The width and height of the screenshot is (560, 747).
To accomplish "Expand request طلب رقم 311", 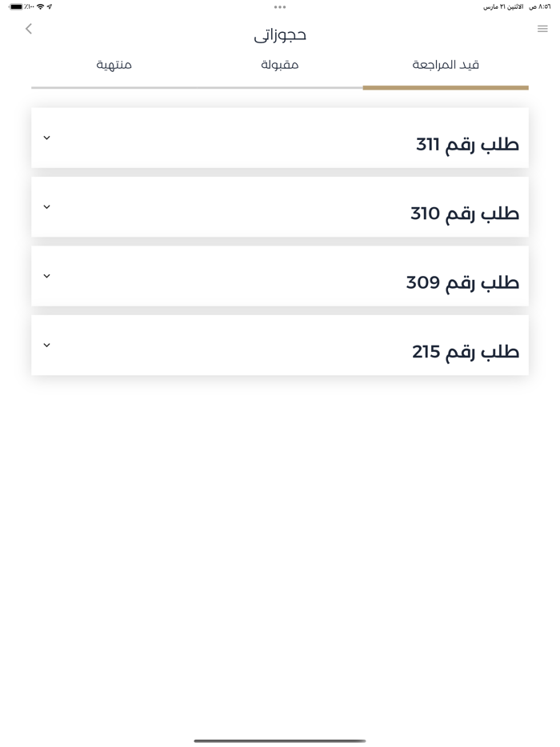I will click(46, 138).
